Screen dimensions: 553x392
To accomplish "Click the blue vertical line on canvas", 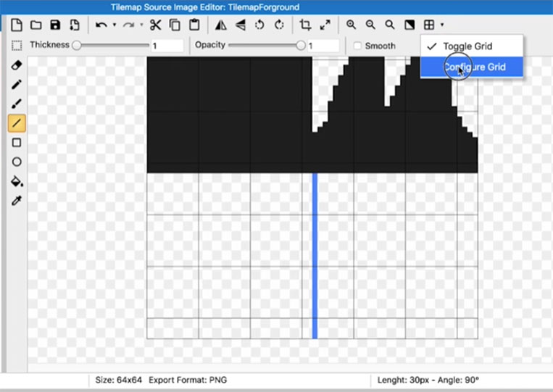I will tap(315, 256).
